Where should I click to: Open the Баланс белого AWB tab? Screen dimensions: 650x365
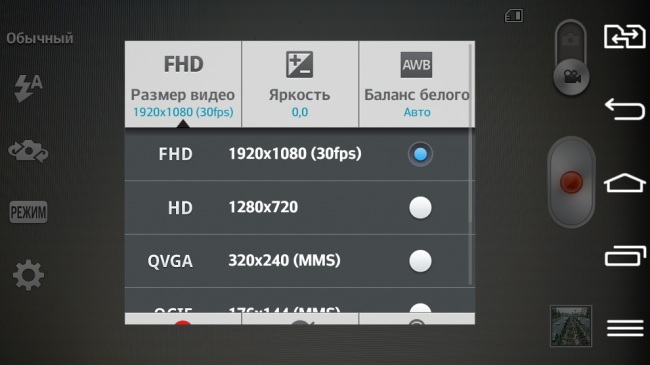[x=417, y=84]
